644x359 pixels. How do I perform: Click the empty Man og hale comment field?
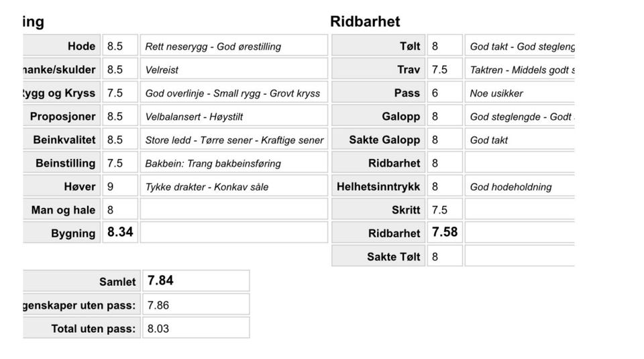[x=233, y=210]
